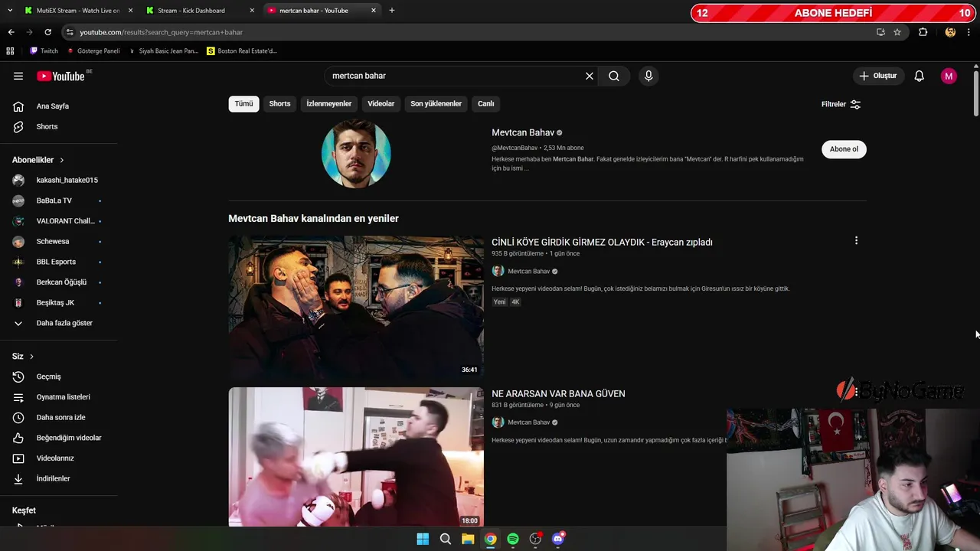This screenshot has width=980, height=551.
Task: Open the Mevtcan Bahav channel name link
Action: (523, 132)
